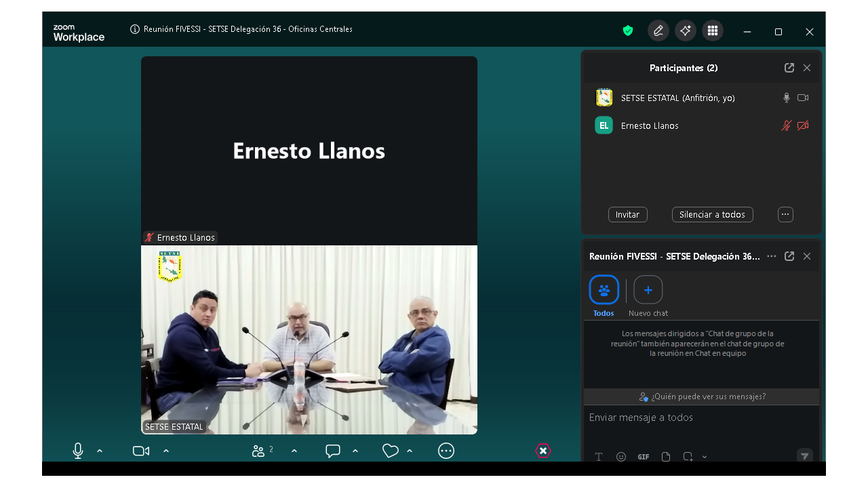Pop out the Participantes panel

[x=789, y=68]
